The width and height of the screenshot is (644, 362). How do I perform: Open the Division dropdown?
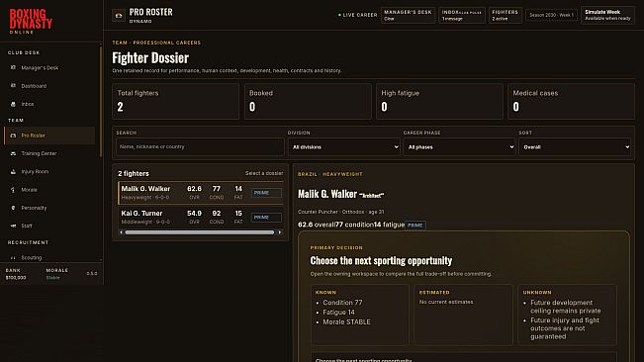pos(344,147)
